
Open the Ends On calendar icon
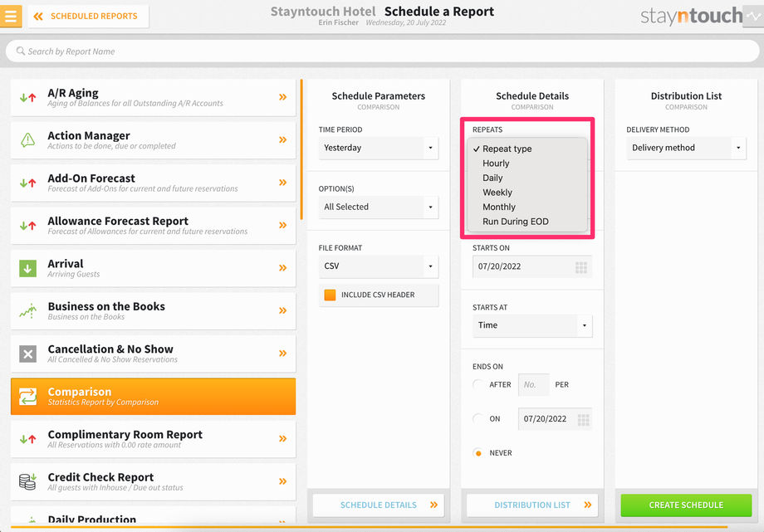pyautogui.click(x=583, y=419)
